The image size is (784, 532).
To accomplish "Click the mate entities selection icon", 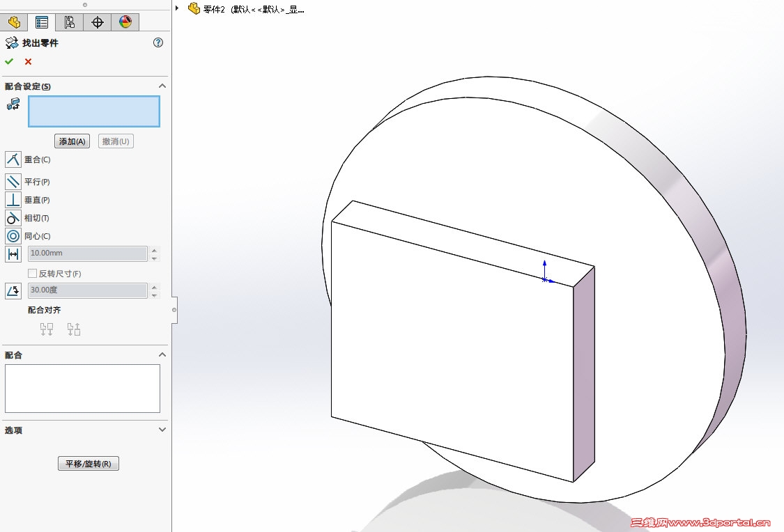I will click(x=13, y=104).
